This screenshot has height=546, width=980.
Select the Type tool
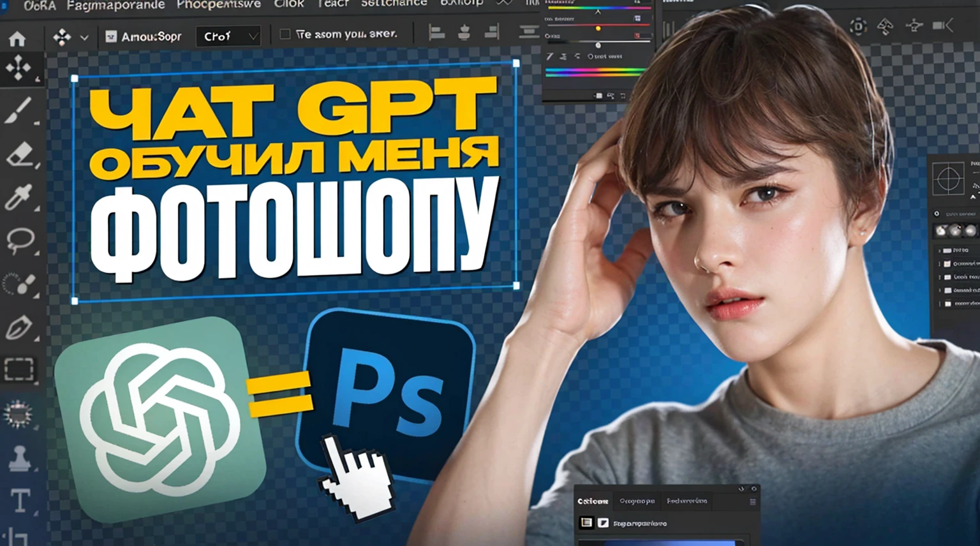point(20,501)
